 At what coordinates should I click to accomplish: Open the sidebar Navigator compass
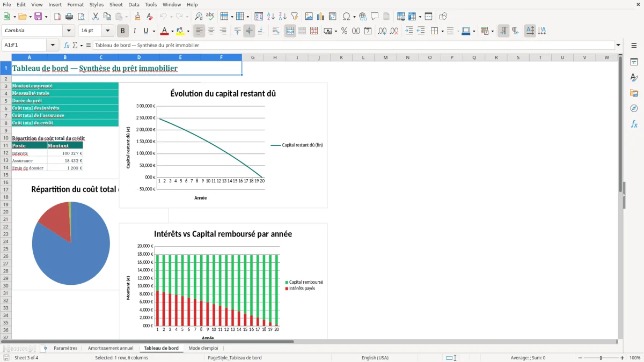point(634,109)
